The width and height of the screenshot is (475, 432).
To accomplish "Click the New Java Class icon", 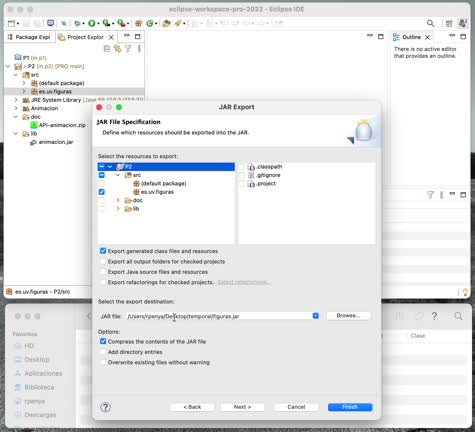I will [150, 23].
